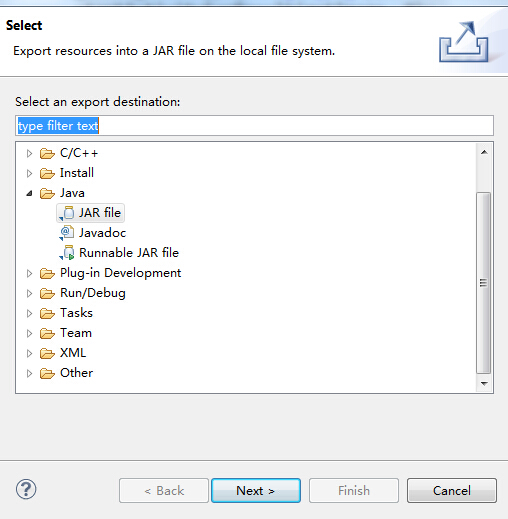508x519 pixels.
Task: Select the JAR file export icon
Action: 67,213
